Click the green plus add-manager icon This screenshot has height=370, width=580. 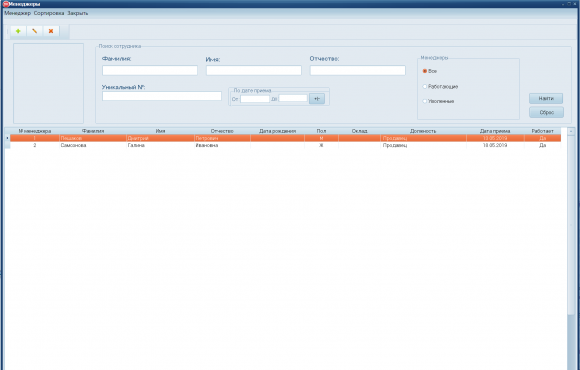[18, 31]
